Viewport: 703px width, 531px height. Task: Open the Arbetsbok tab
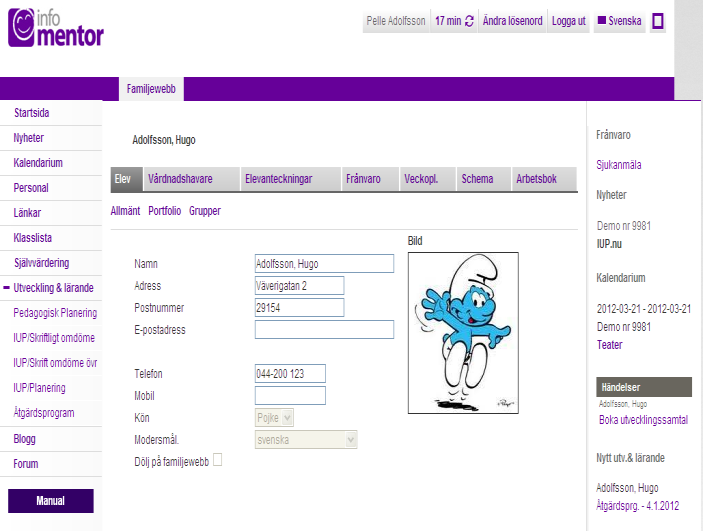pos(544,179)
